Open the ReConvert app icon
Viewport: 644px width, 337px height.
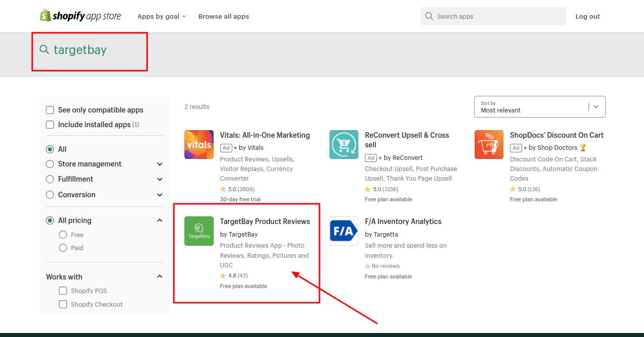point(344,145)
